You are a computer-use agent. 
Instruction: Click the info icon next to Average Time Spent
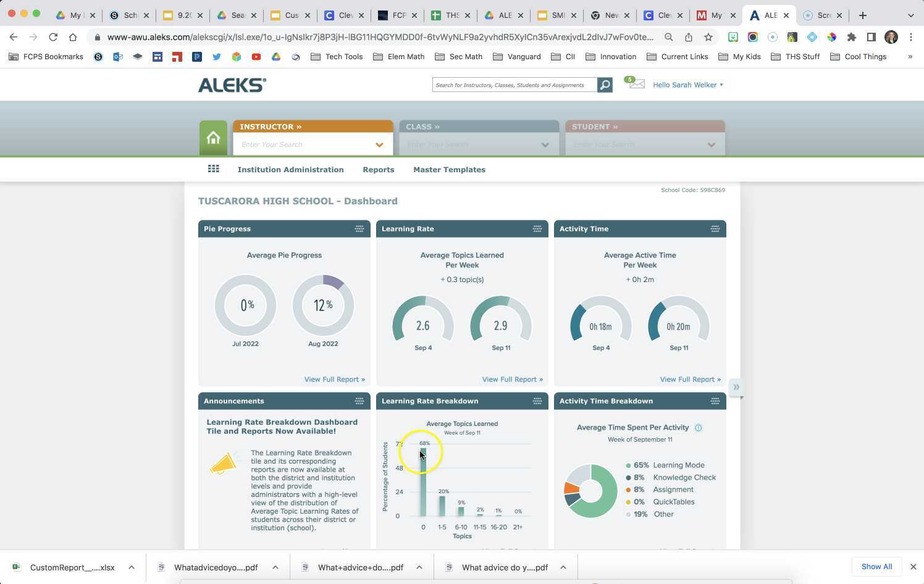tap(699, 427)
